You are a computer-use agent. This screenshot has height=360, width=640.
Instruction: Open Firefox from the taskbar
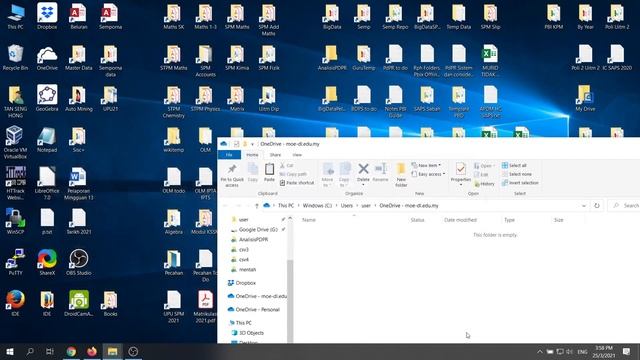click(x=92, y=351)
